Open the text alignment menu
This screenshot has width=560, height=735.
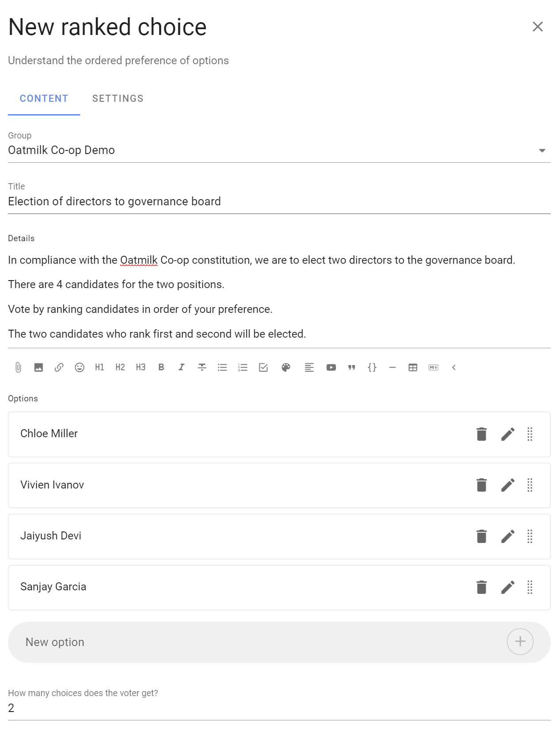pyautogui.click(x=309, y=367)
